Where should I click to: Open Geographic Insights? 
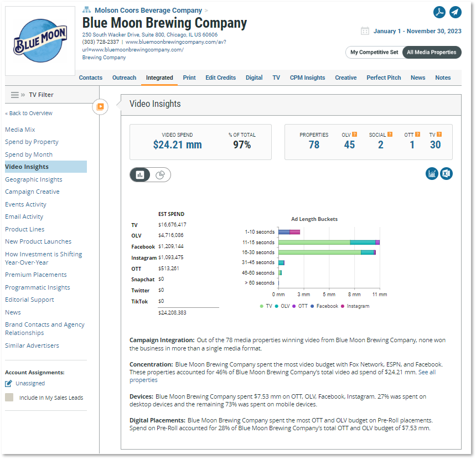[34, 179]
